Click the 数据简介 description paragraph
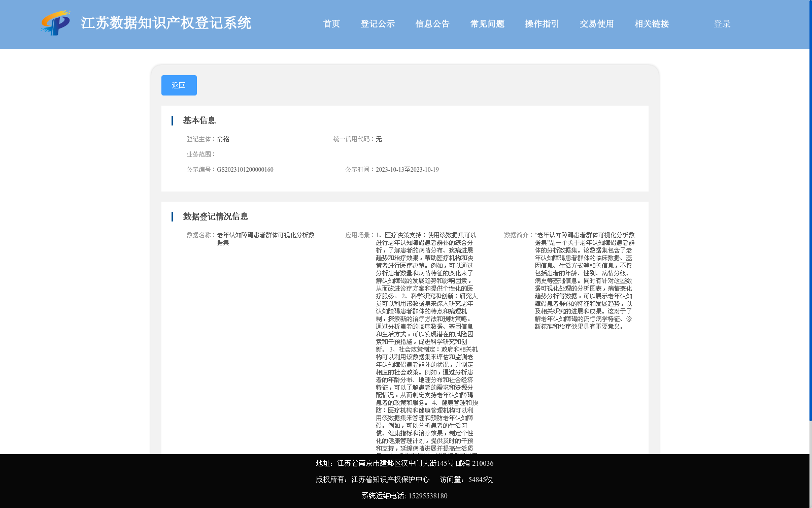Screen dimensions: 812x508 point(585,281)
